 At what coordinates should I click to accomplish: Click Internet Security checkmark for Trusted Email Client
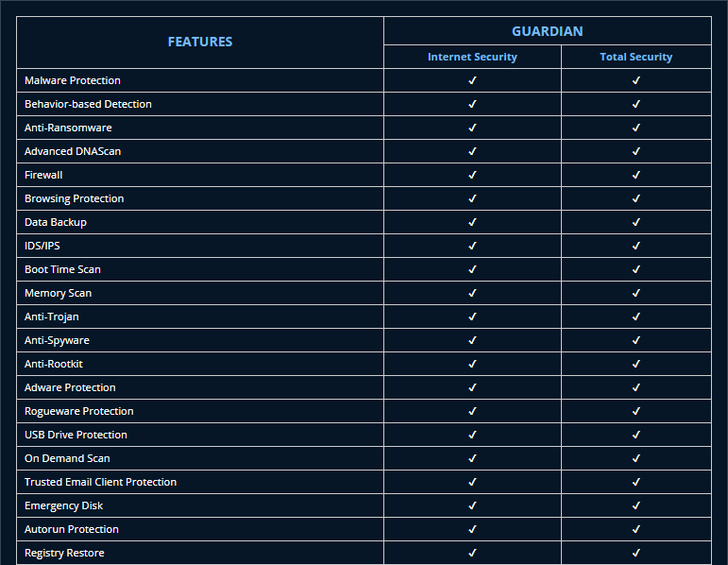pyautogui.click(x=472, y=482)
